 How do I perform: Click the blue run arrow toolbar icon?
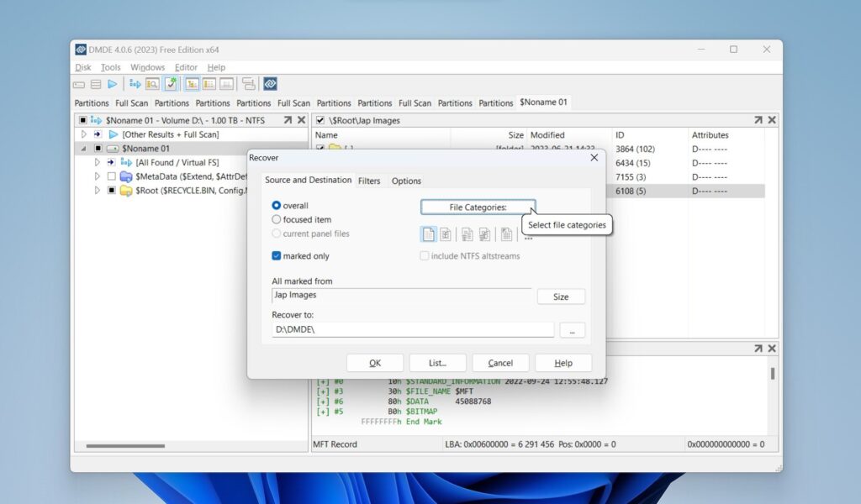coord(112,83)
